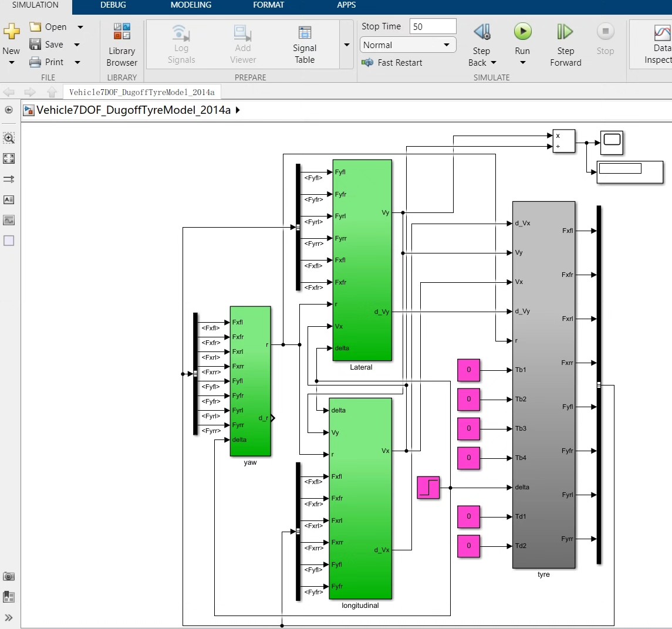Click the Step Back icon
Image resolution: width=672 pixels, height=629 pixels.
click(482, 32)
